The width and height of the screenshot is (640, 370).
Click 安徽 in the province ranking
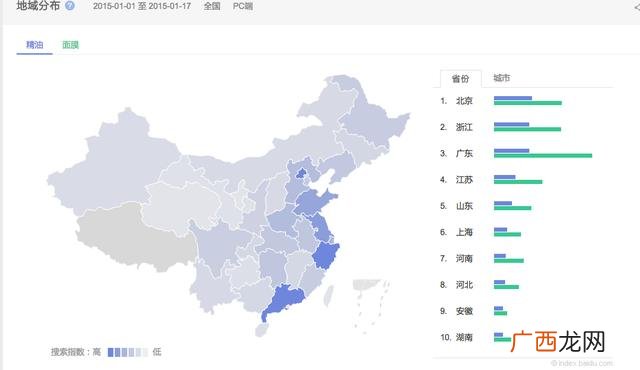tap(464, 311)
